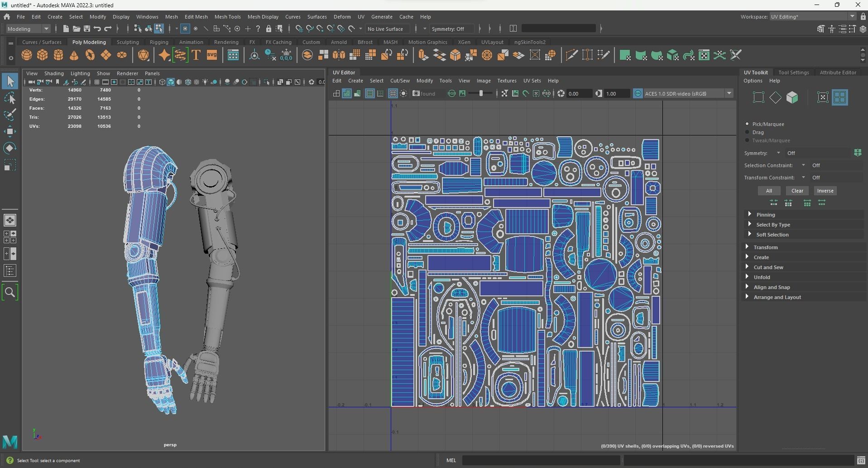
Task: Click the exposure value field showing 0.00
Action: pyautogui.click(x=579, y=93)
